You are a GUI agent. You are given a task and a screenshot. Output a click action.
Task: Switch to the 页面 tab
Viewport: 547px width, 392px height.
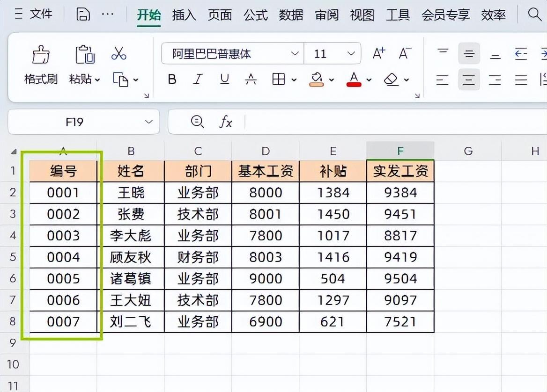(220, 15)
